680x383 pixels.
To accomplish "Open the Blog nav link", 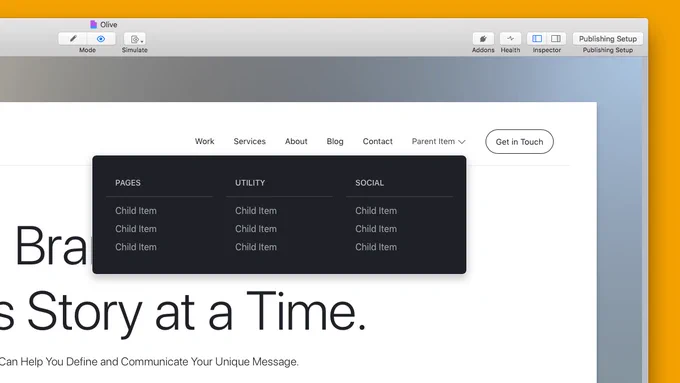I will 335,141.
